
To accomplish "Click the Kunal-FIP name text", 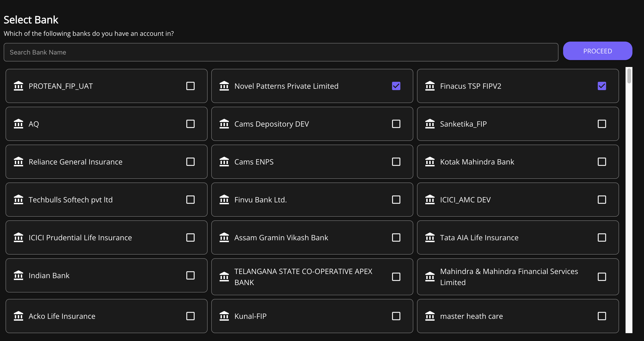I will click(x=251, y=316).
